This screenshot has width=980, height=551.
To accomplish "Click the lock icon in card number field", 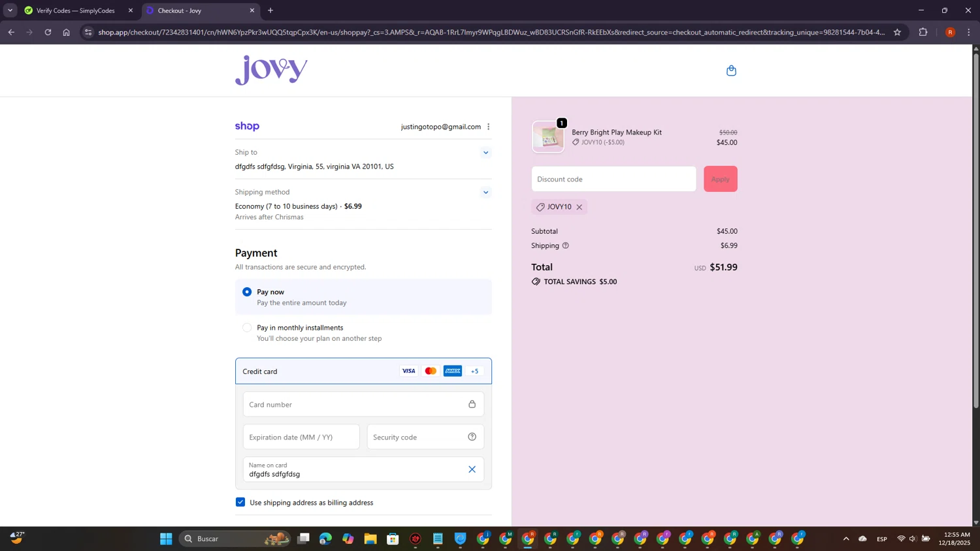I will click(x=472, y=404).
